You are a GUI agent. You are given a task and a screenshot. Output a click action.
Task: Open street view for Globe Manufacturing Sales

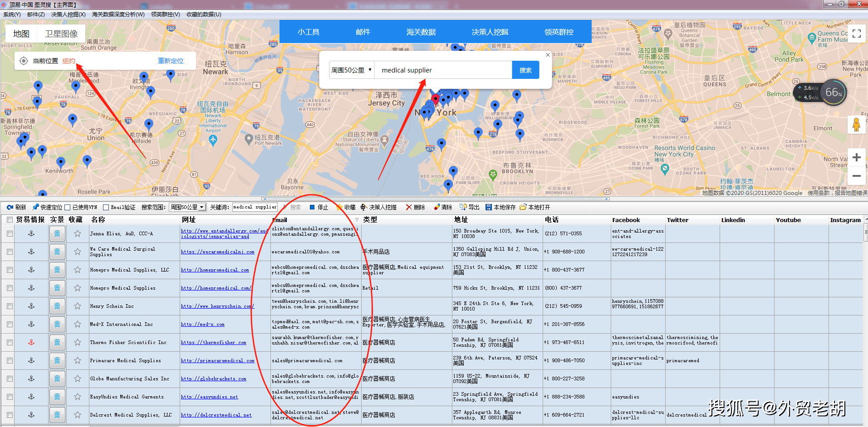point(57,378)
